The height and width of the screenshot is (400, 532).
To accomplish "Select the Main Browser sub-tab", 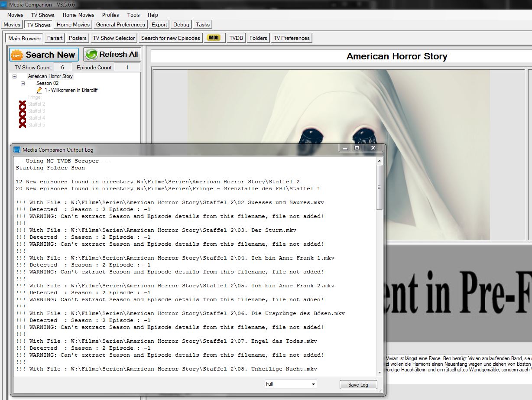I will [x=25, y=38].
